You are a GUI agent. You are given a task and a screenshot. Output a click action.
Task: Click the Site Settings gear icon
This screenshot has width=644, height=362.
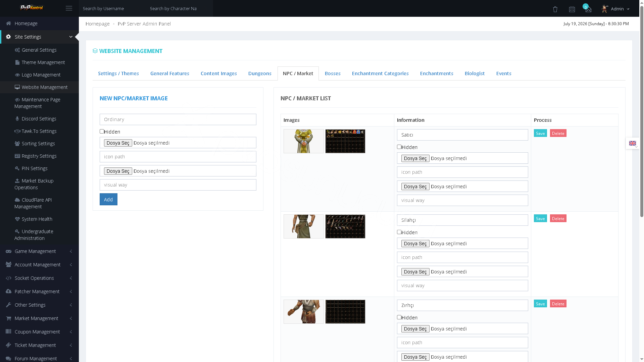pyautogui.click(x=8, y=37)
